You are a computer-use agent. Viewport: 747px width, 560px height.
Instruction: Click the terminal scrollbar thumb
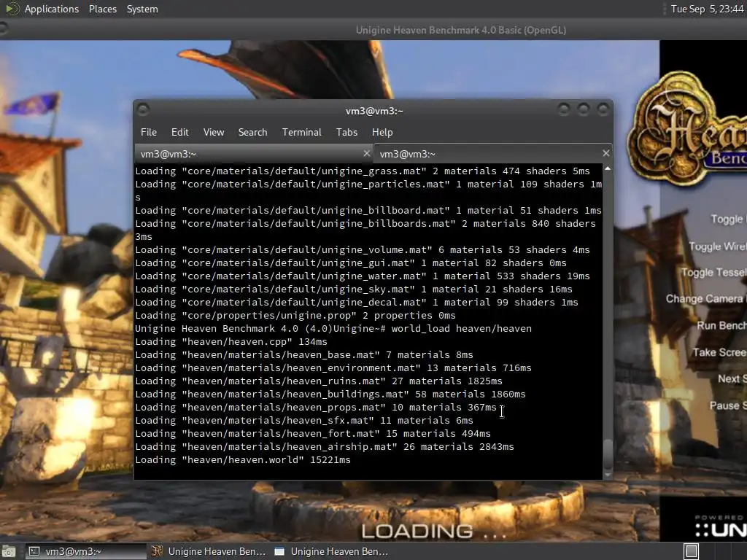click(608, 455)
